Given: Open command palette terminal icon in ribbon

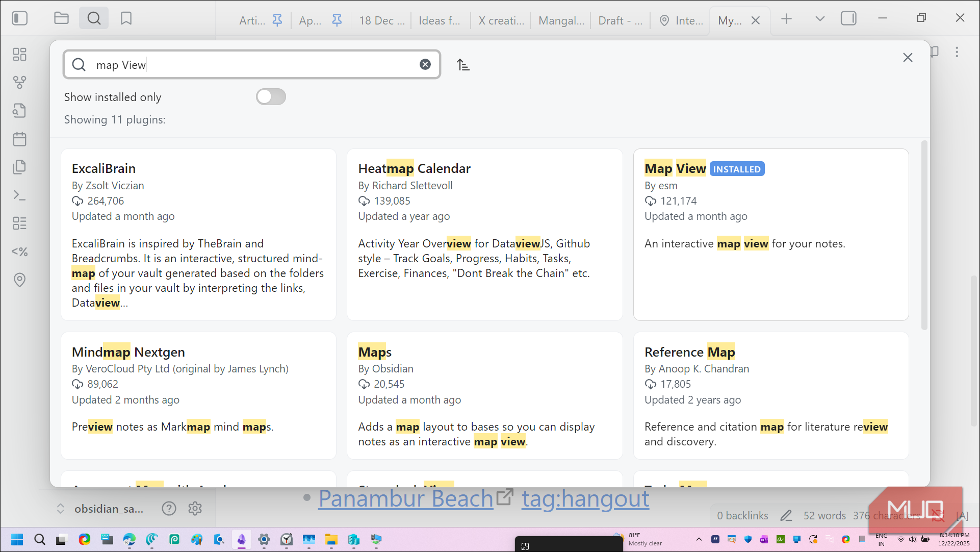Looking at the screenshot, I should point(19,195).
